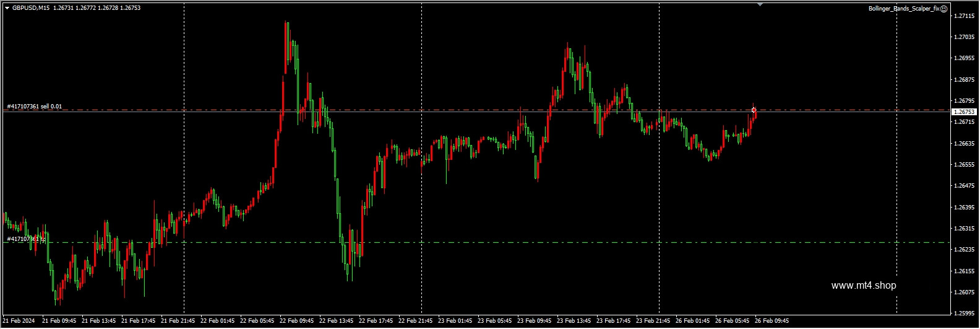The height and width of the screenshot is (329, 980).
Task: Click the '26 Feb 09:45' time axis label
Action: pyautogui.click(x=772, y=321)
